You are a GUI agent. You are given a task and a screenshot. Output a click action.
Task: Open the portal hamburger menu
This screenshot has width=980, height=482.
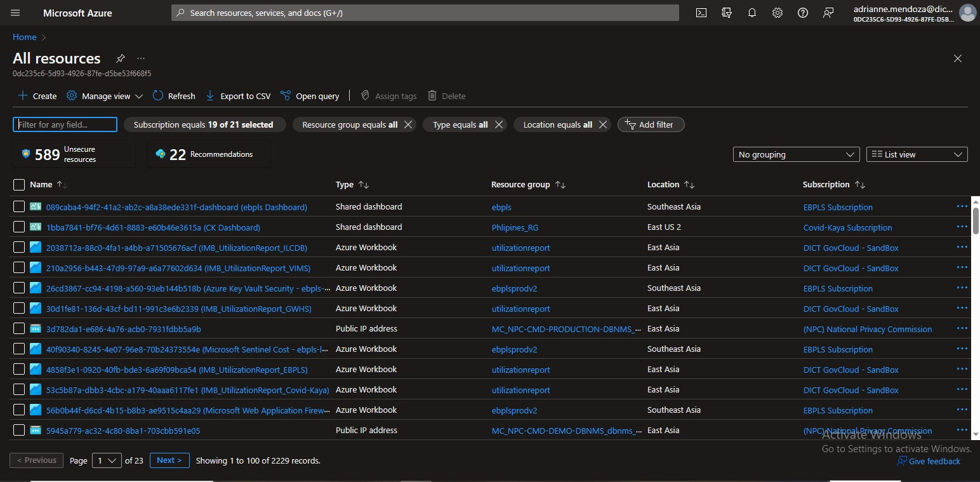point(15,13)
